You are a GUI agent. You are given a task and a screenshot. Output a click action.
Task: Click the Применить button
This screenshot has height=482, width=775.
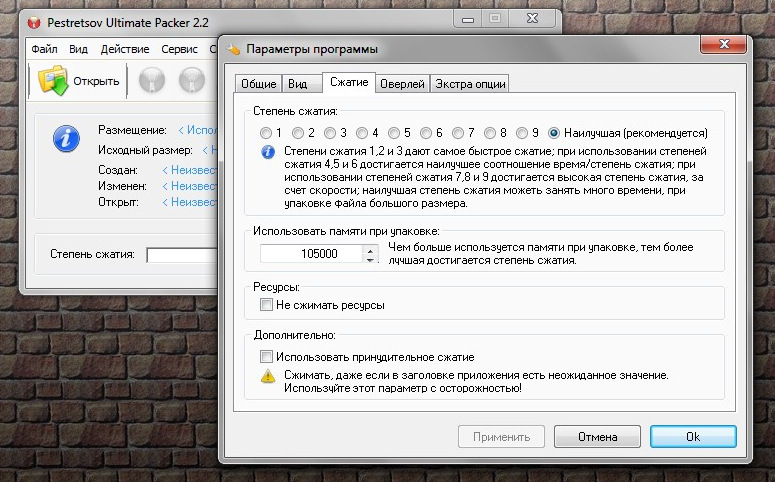(x=501, y=437)
